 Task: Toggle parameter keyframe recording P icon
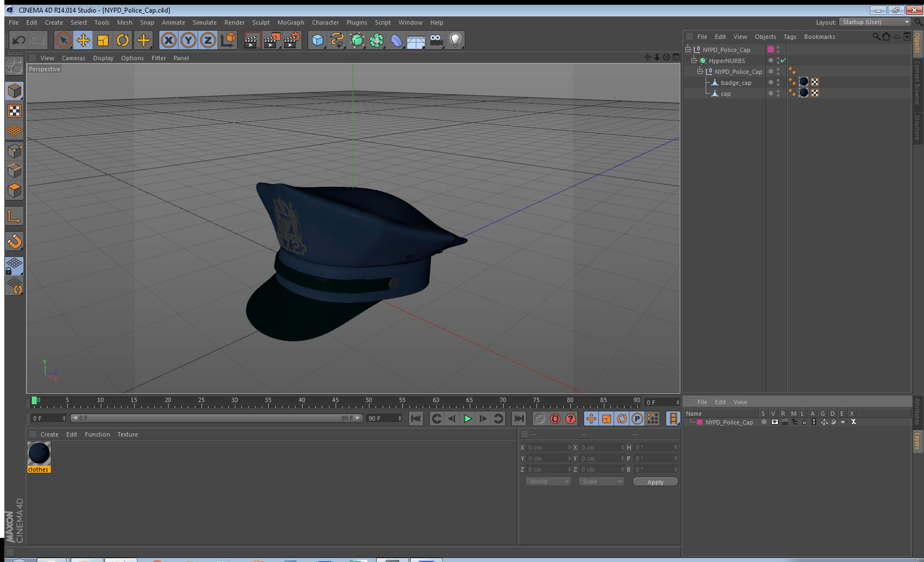(637, 418)
